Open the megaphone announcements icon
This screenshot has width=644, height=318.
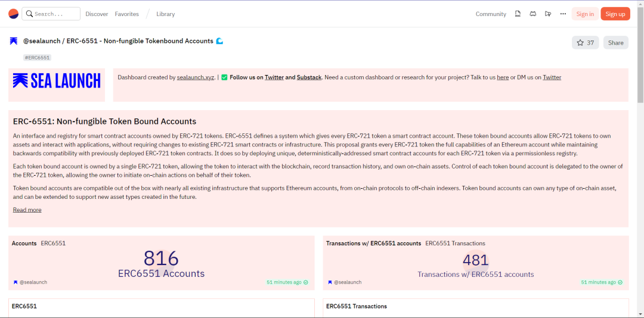point(547,14)
